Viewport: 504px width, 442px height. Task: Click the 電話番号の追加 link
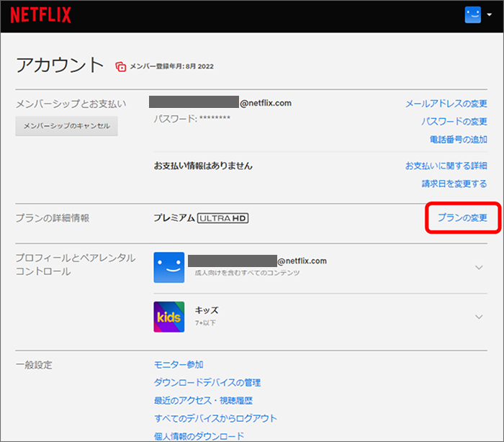point(457,140)
